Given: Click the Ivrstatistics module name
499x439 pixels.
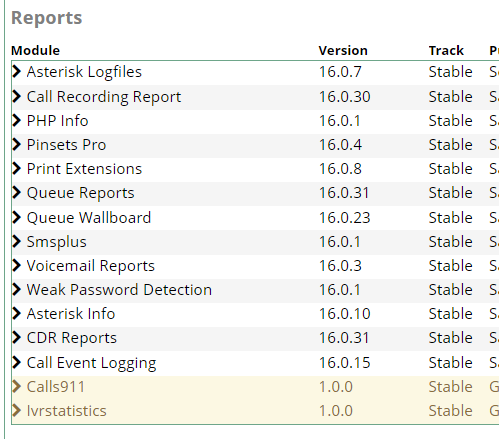Looking at the screenshot, I should pyautogui.click(x=66, y=411).
